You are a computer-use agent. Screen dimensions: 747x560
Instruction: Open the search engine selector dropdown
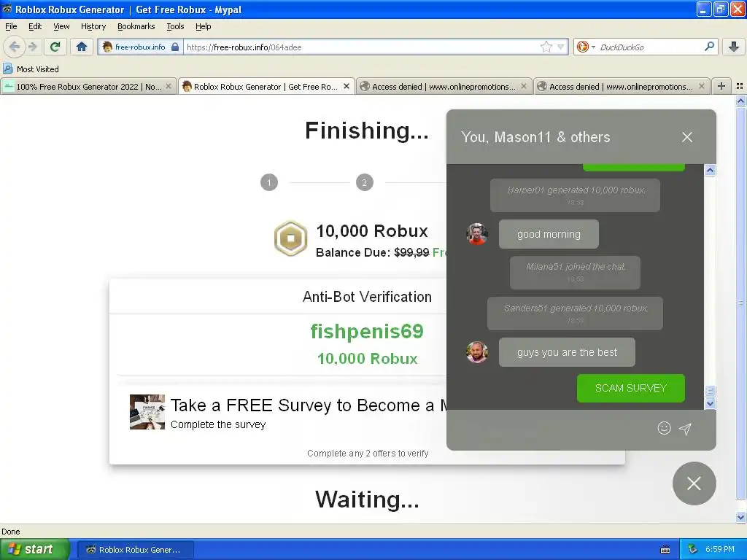coord(586,47)
